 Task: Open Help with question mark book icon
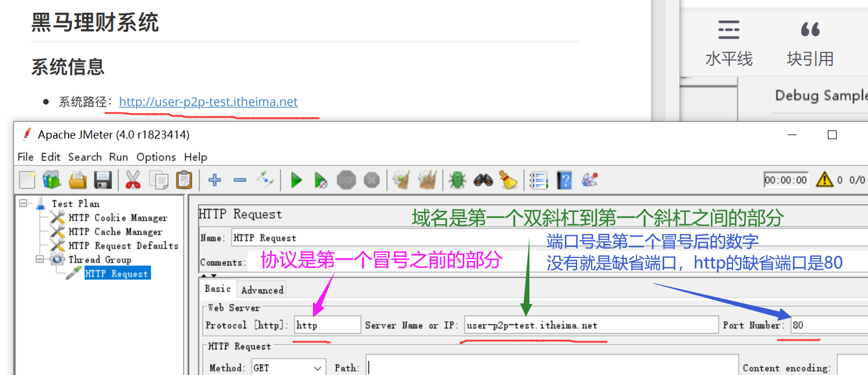564,180
